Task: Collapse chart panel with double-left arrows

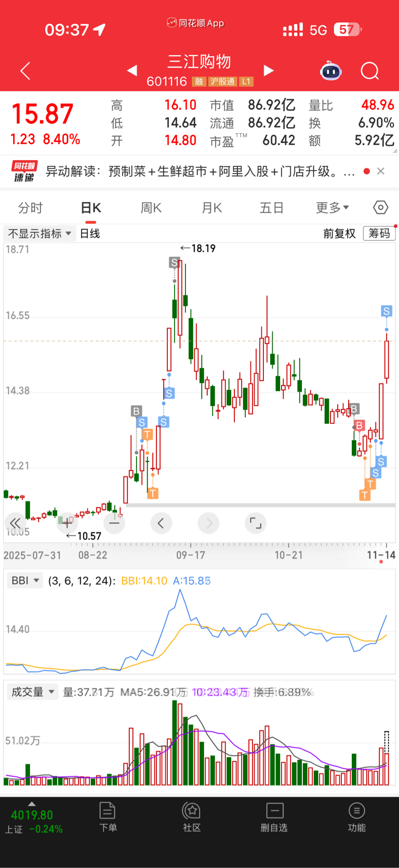Action: point(15,523)
